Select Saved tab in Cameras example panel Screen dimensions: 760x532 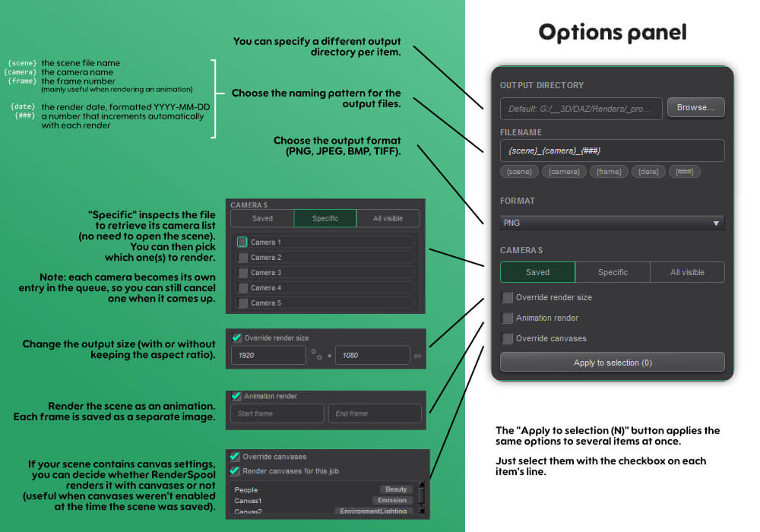coord(262,219)
